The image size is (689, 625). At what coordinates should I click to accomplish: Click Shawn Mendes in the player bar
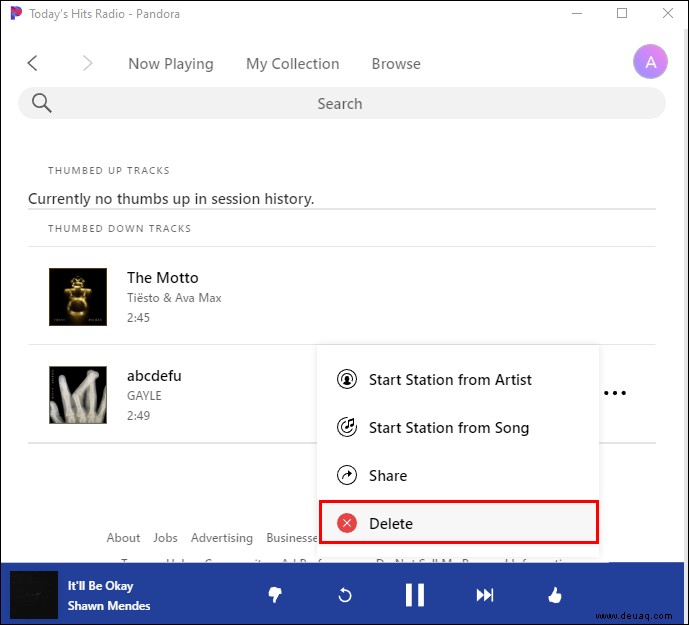pyautogui.click(x=109, y=606)
